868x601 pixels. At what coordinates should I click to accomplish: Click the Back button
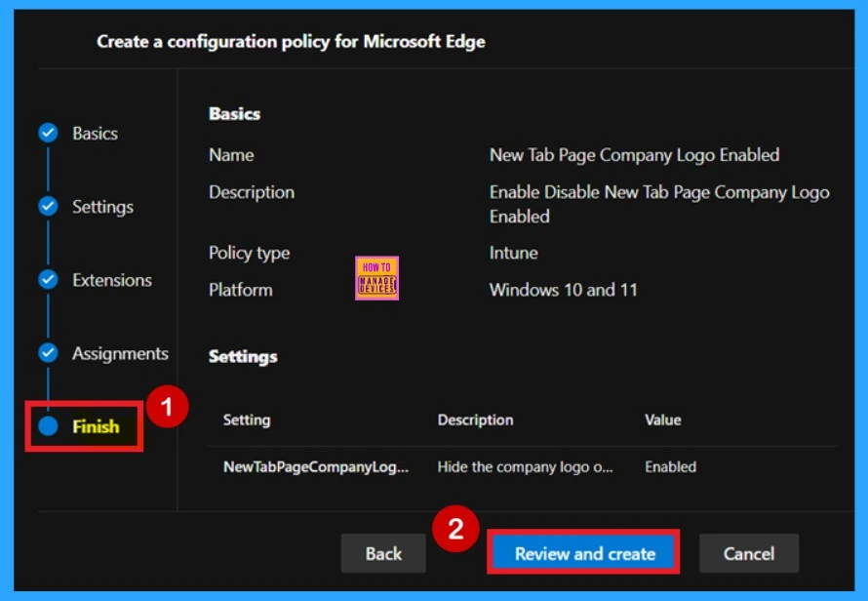383,553
